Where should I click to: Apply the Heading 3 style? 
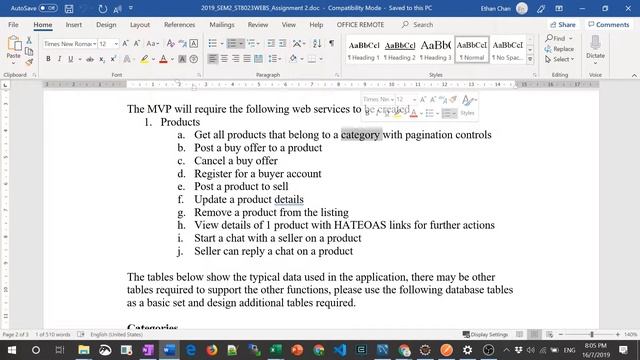coord(436,50)
